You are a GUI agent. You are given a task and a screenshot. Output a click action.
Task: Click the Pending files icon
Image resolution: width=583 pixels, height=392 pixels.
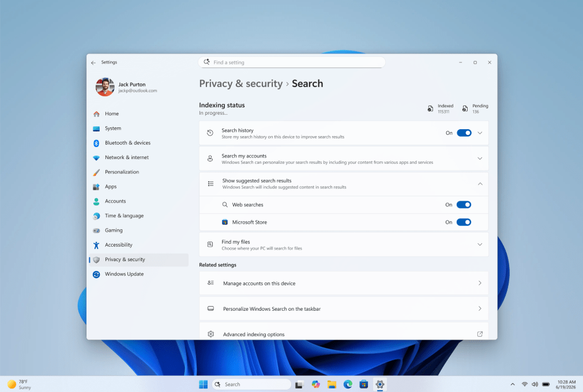pyautogui.click(x=465, y=108)
